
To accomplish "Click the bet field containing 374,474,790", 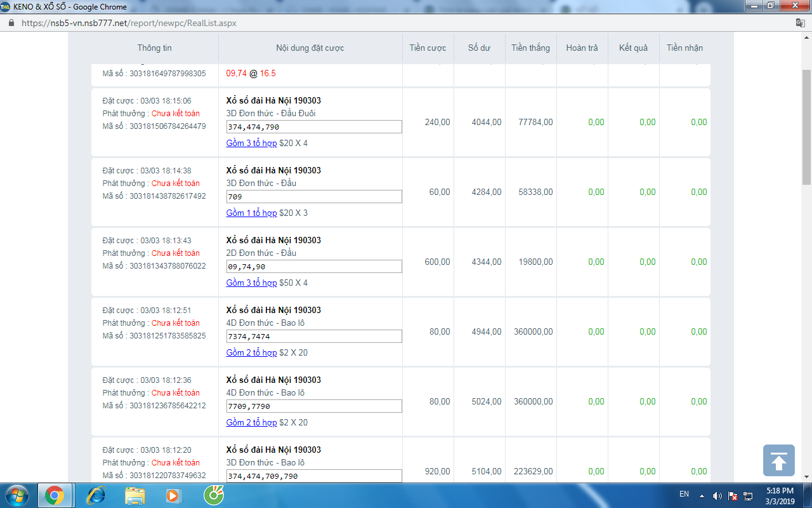I will (x=314, y=127).
